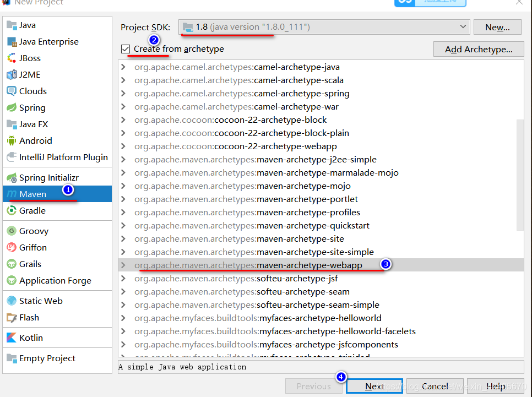Select the Spring Initializr icon
The height and width of the screenshot is (397, 532).
pyautogui.click(x=12, y=177)
